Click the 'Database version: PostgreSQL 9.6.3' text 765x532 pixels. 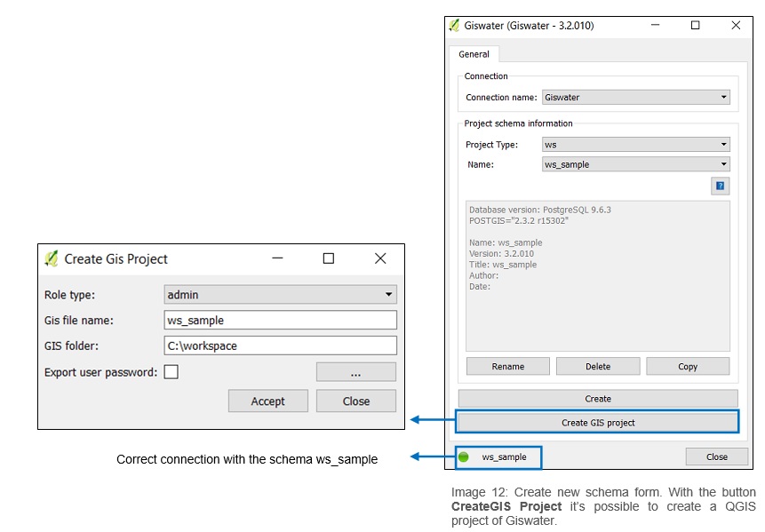click(x=540, y=210)
